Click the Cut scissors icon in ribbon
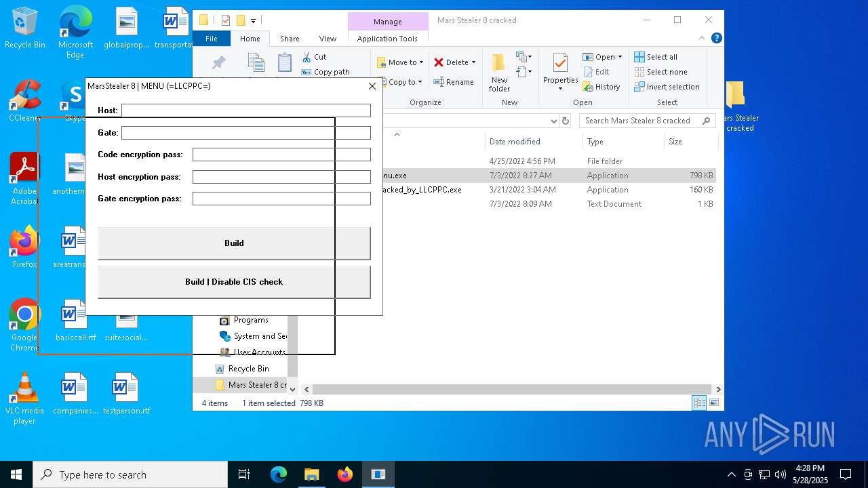 tap(307, 57)
